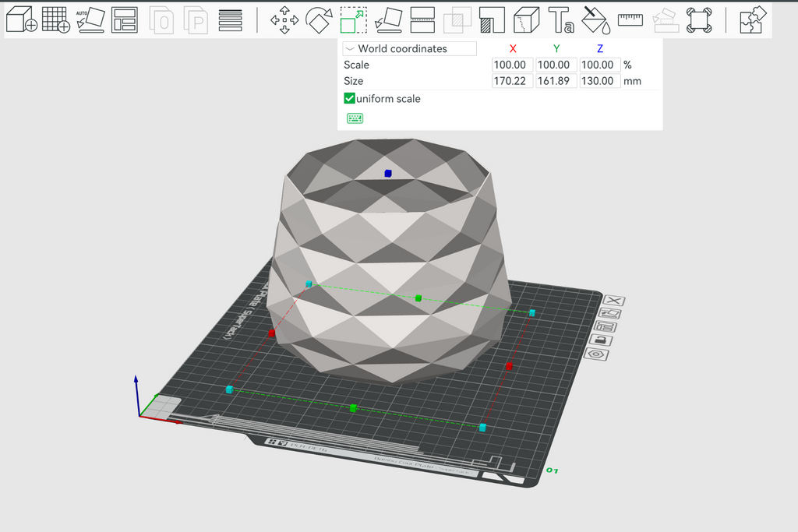Select the Text shape tool
This screenshot has width=798, height=532.
561,20
